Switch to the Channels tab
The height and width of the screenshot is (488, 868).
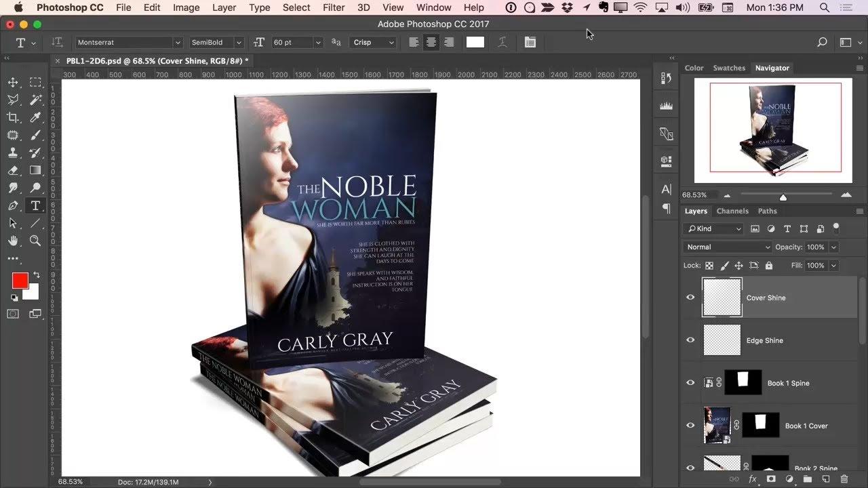tap(732, 211)
